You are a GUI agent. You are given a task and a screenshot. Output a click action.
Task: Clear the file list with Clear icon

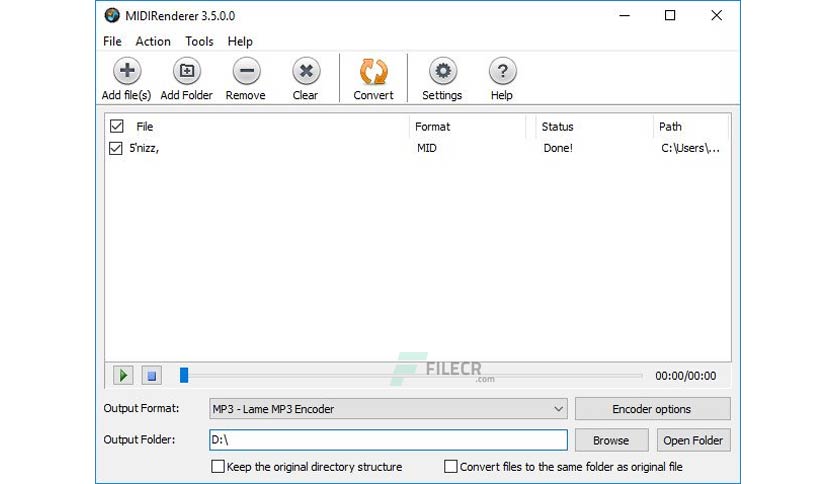coord(306,71)
